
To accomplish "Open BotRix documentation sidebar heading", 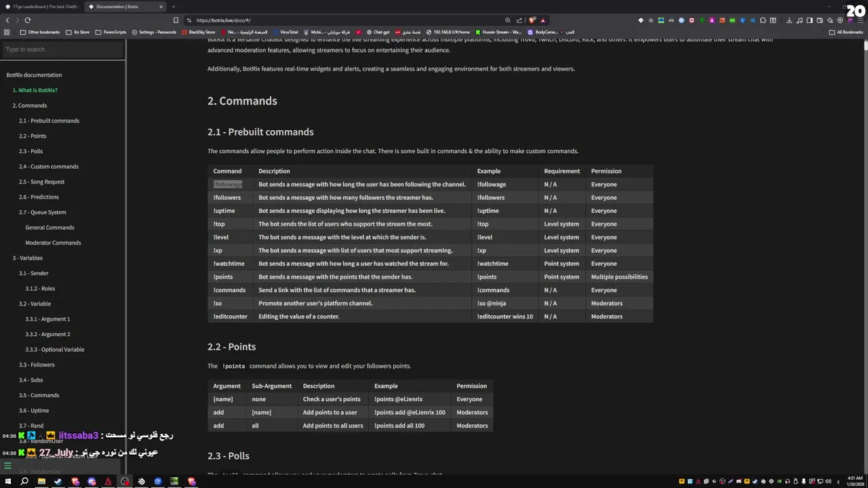I will click(34, 75).
